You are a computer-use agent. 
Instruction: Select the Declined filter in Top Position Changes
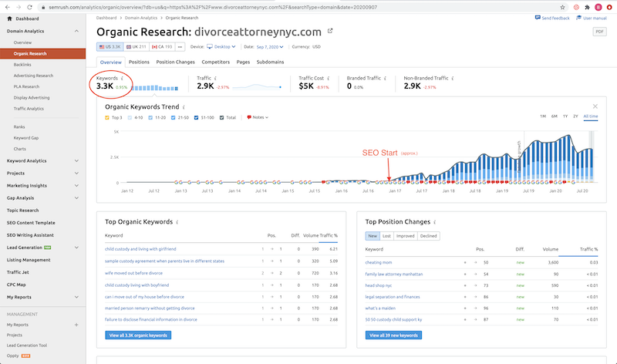pyautogui.click(x=429, y=236)
